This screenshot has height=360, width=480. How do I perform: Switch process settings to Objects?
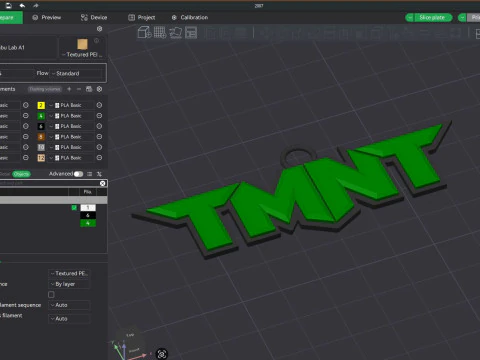(x=21, y=174)
